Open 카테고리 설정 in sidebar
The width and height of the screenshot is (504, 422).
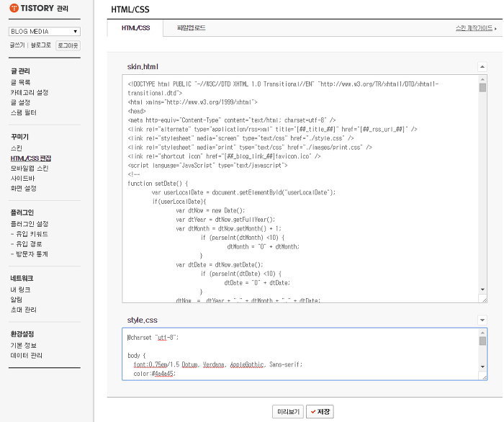coord(30,93)
